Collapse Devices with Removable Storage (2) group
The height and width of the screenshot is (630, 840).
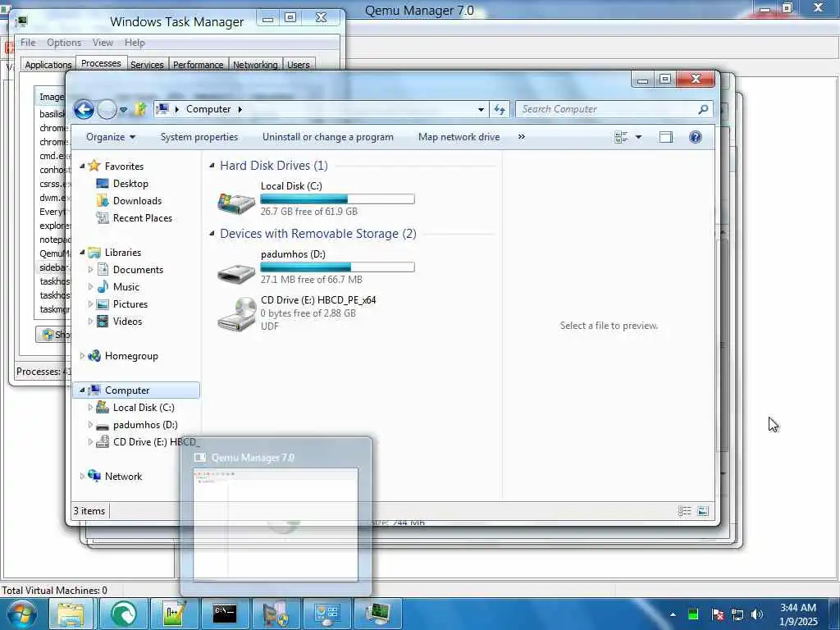click(212, 234)
